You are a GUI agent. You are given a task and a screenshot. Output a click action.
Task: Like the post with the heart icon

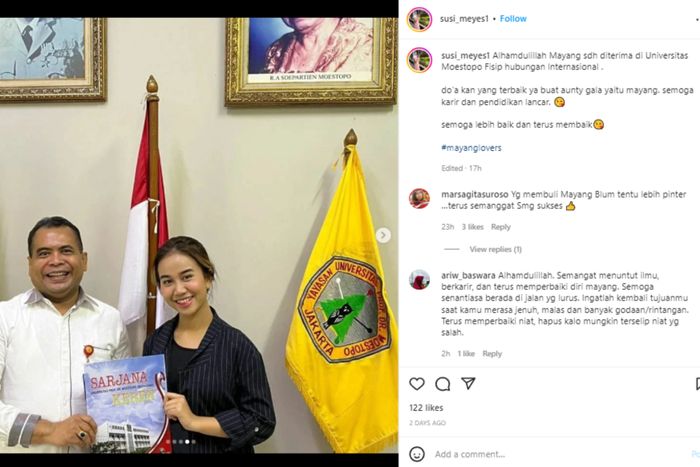pyautogui.click(x=417, y=384)
